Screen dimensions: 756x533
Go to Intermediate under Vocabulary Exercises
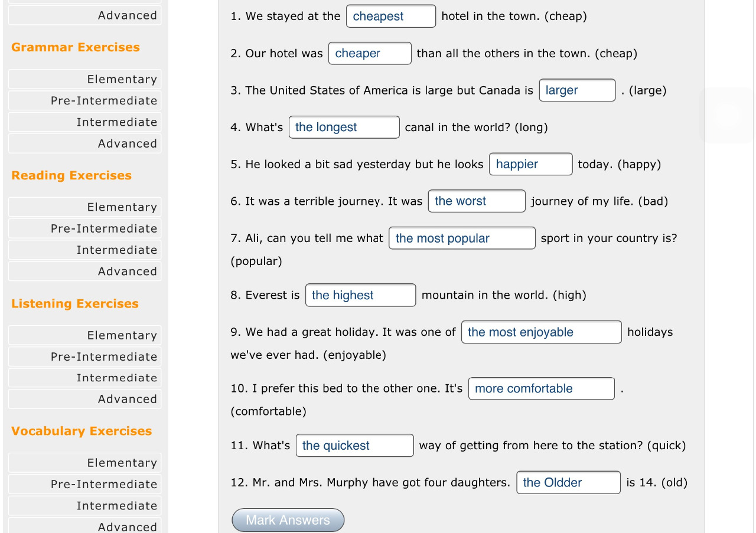point(85,505)
